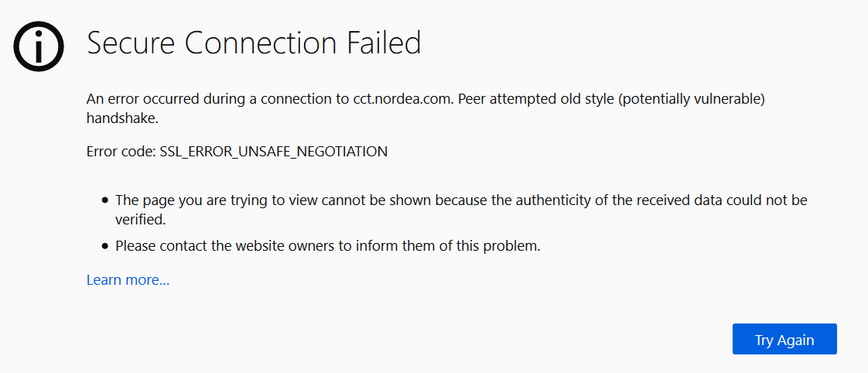Click the SSL_ERROR_UNSAFE_NEGOTIATION error code text
The height and width of the screenshot is (373, 868).
273,152
